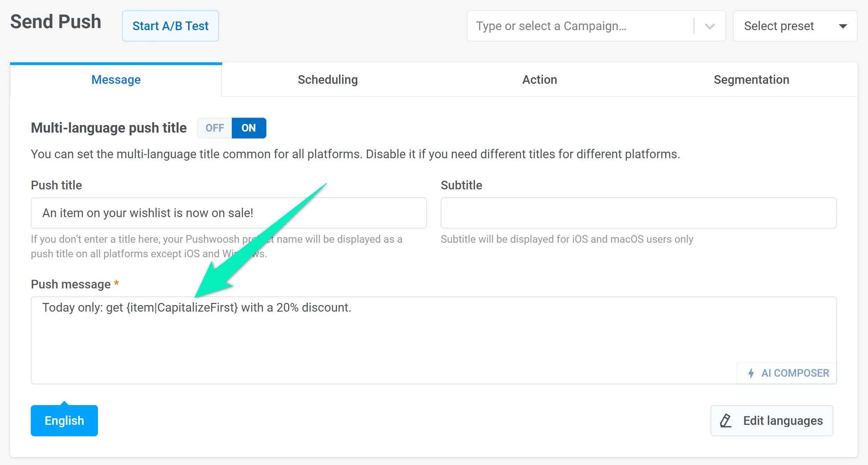
Task: Ensure Multi-language push title is ON
Action: [248, 128]
